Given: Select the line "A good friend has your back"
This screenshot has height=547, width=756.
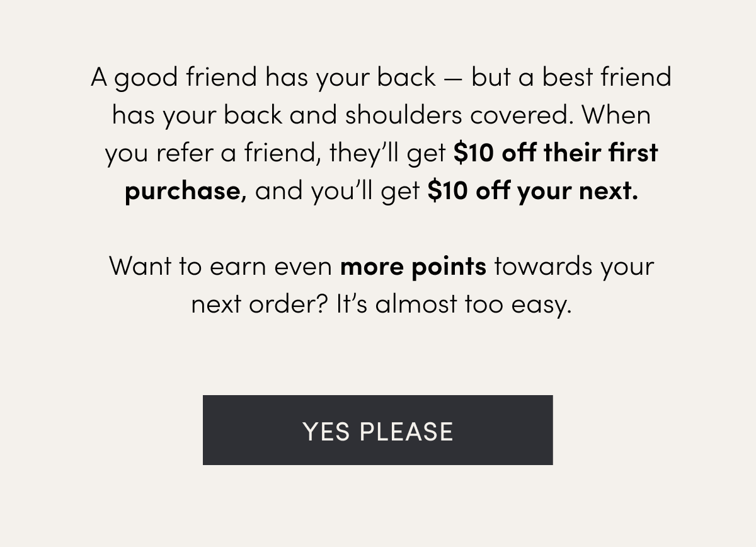Looking at the screenshot, I should [x=263, y=78].
